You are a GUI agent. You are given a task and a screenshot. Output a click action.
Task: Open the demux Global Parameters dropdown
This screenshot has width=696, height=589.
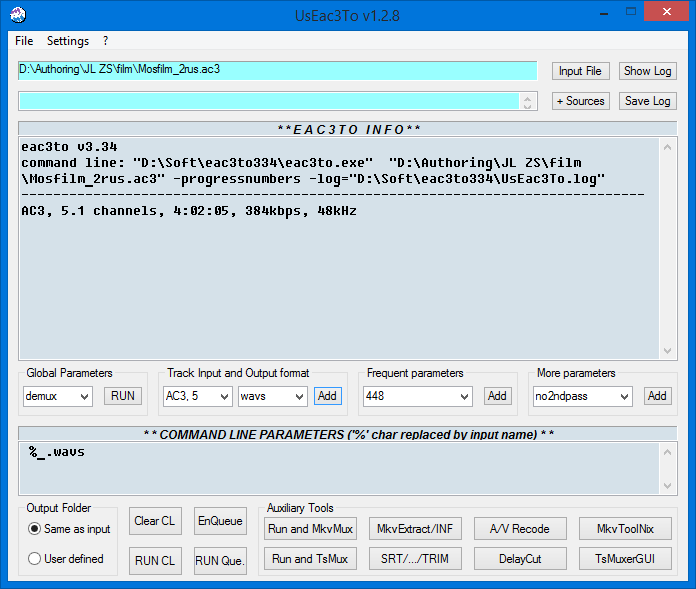(x=58, y=396)
